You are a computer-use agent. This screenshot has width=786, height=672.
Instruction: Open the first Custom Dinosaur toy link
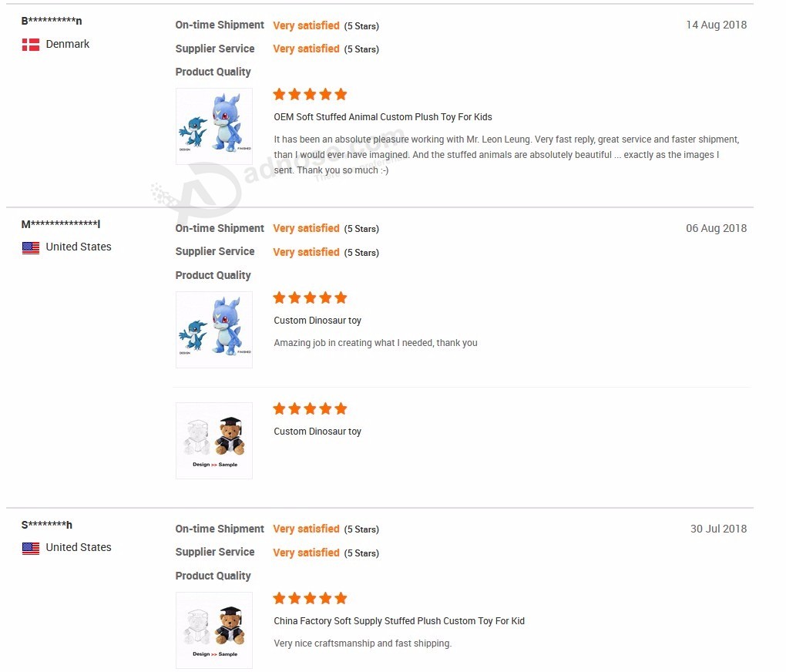pyautogui.click(x=317, y=321)
